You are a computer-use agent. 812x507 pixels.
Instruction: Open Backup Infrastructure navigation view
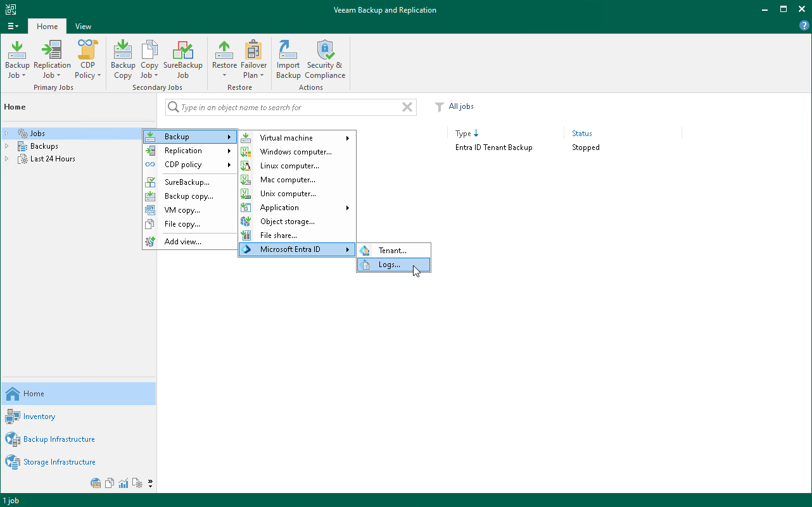click(x=59, y=439)
